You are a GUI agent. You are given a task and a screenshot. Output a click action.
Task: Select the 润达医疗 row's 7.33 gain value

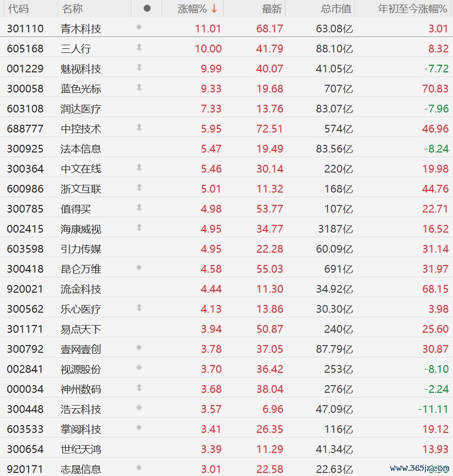211,108
